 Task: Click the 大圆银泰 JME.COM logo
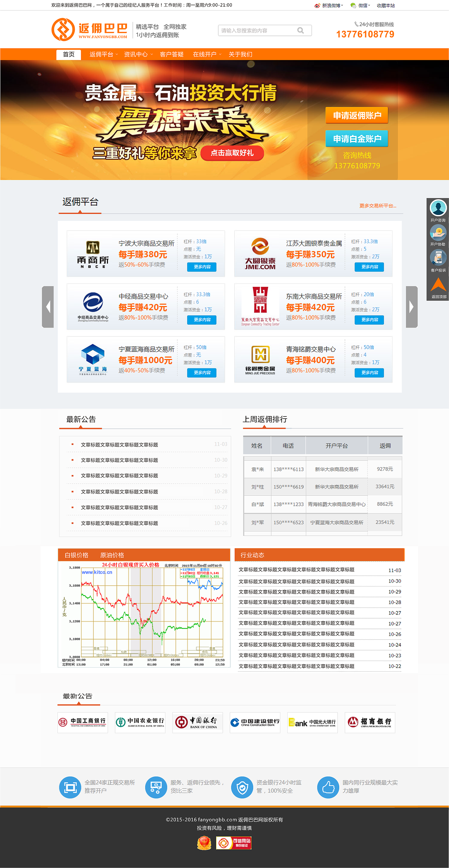260,254
